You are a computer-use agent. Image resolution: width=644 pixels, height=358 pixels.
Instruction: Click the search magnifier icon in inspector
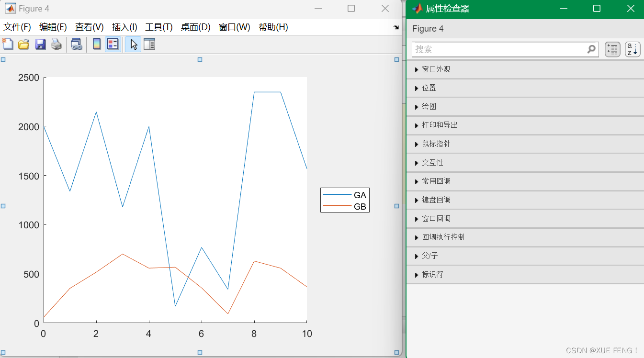[591, 49]
